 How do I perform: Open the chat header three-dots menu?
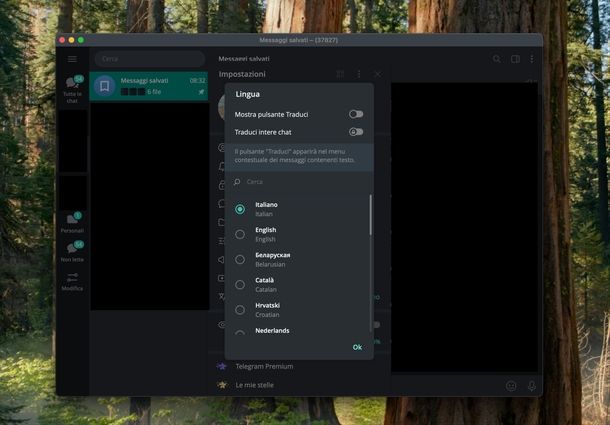(x=531, y=59)
